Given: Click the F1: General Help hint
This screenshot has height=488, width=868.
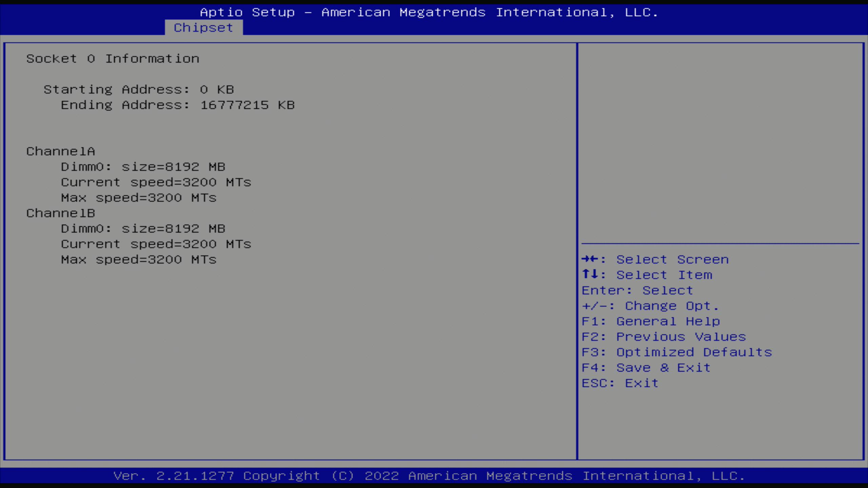Looking at the screenshot, I should (x=651, y=321).
